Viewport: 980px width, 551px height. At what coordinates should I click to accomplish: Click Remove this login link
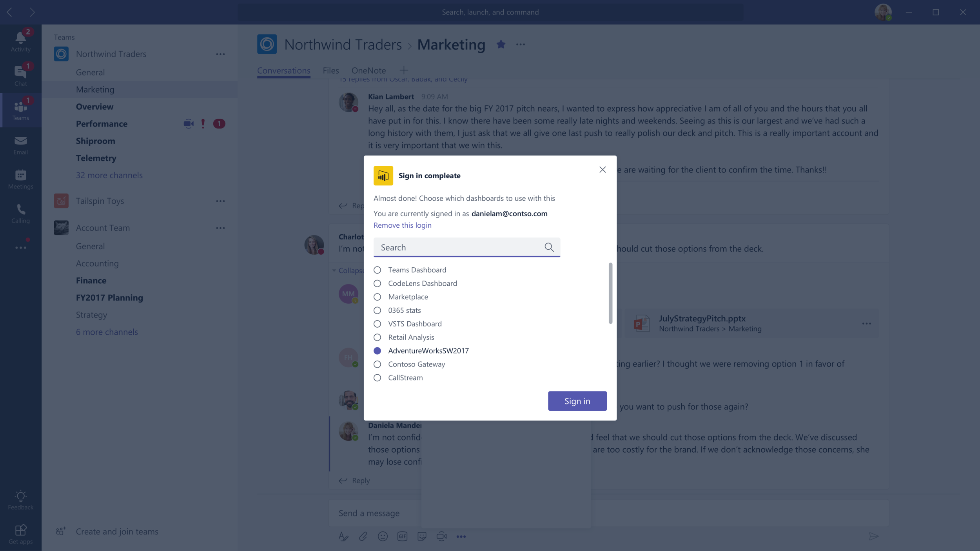[402, 225]
